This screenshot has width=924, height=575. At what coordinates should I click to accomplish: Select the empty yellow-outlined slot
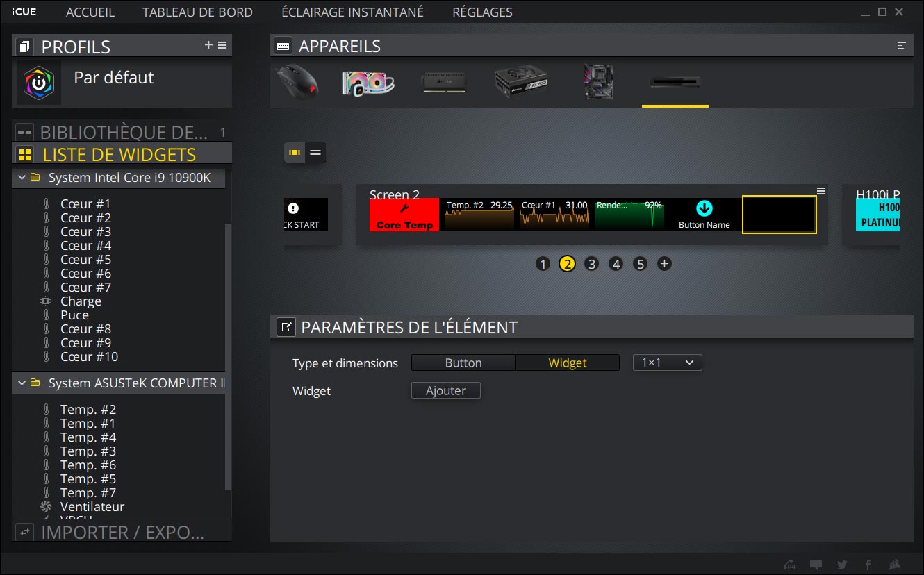click(779, 215)
